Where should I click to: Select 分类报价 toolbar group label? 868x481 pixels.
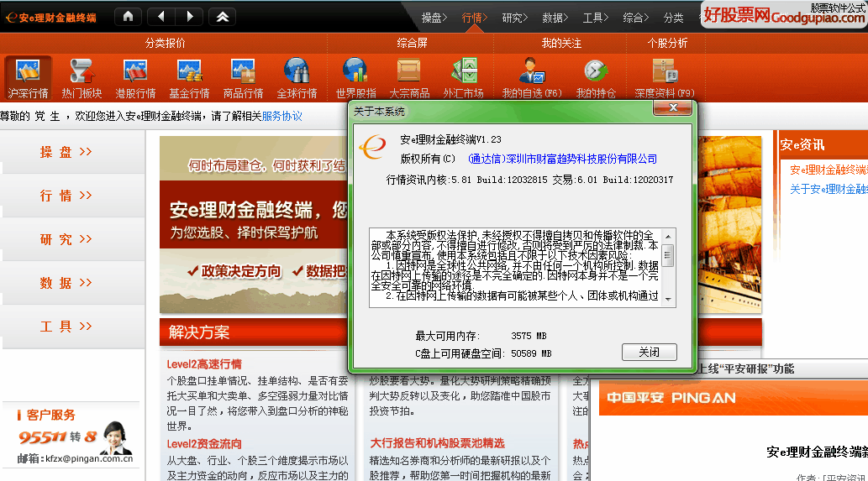pyautogui.click(x=165, y=43)
